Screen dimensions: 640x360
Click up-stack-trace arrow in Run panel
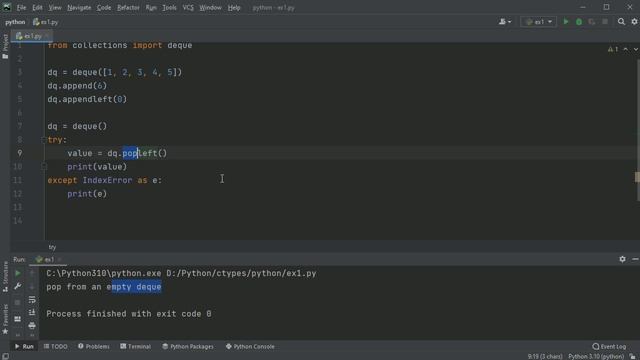32,273
